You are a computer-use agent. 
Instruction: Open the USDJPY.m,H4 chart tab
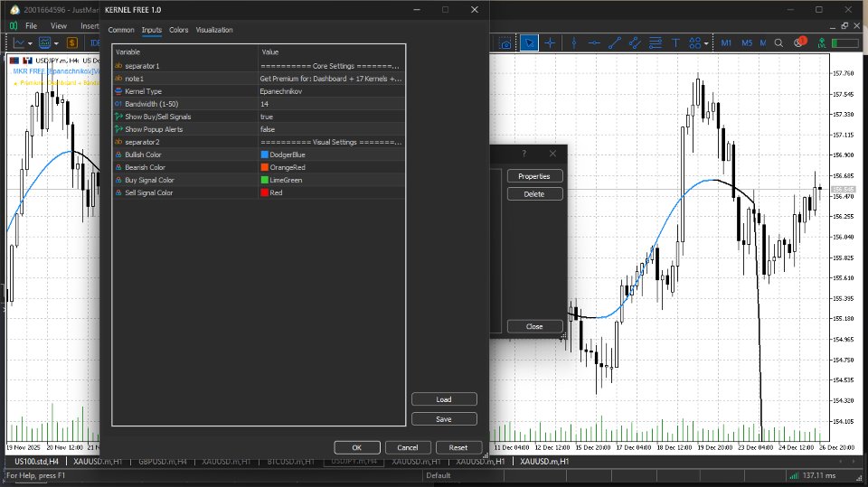click(x=354, y=461)
